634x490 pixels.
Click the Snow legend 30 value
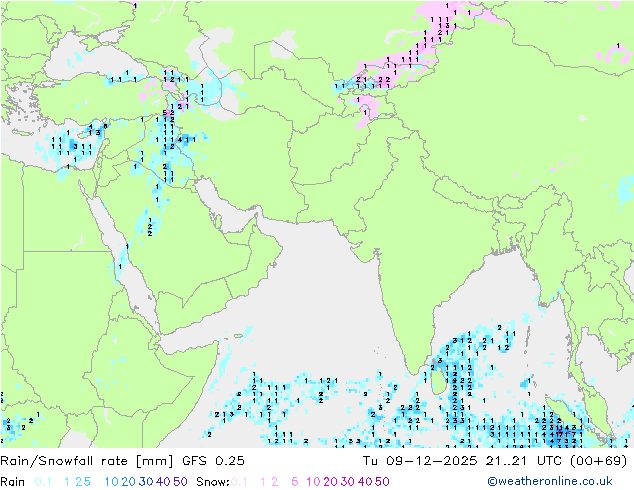click(x=348, y=482)
